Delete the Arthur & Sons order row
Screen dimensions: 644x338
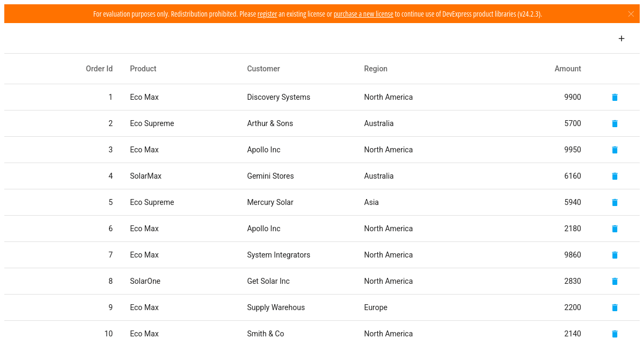pyautogui.click(x=615, y=123)
